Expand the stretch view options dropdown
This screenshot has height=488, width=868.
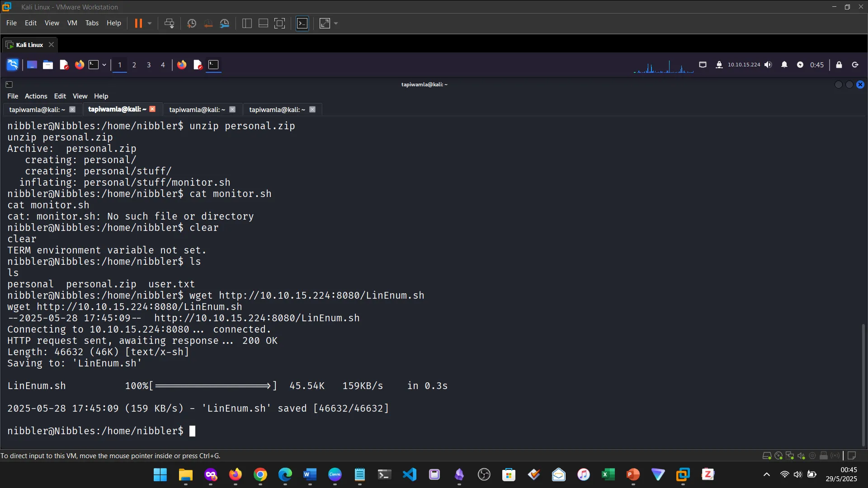tap(335, 23)
